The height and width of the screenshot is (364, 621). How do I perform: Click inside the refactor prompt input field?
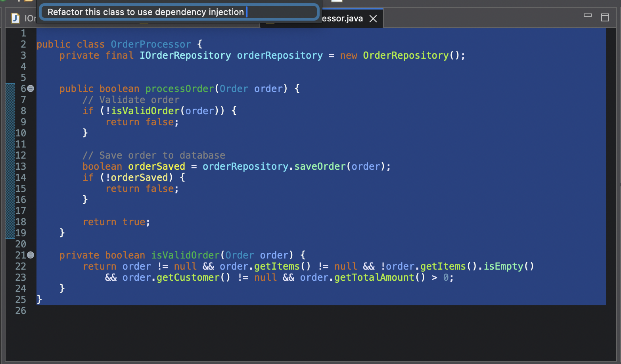coord(178,12)
